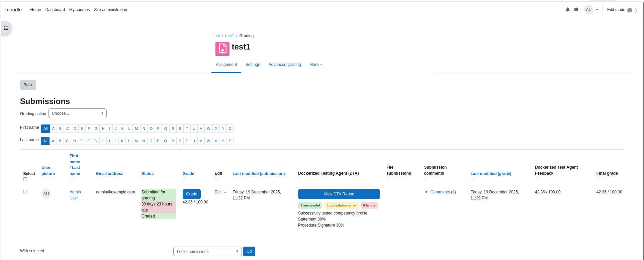Click admin@example.com email cell
The width and height of the screenshot is (644, 260).
tap(115, 192)
